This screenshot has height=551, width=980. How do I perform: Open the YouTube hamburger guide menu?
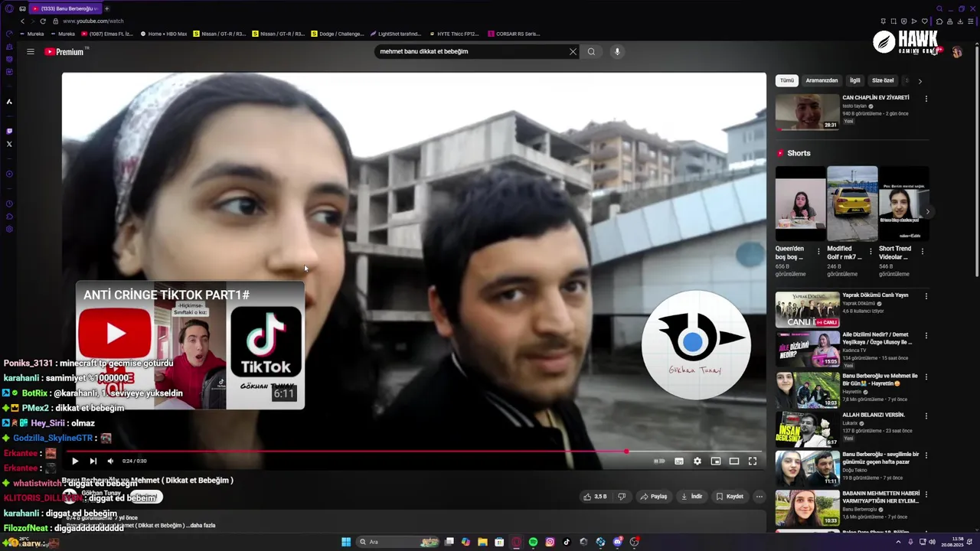tap(31, 52)
